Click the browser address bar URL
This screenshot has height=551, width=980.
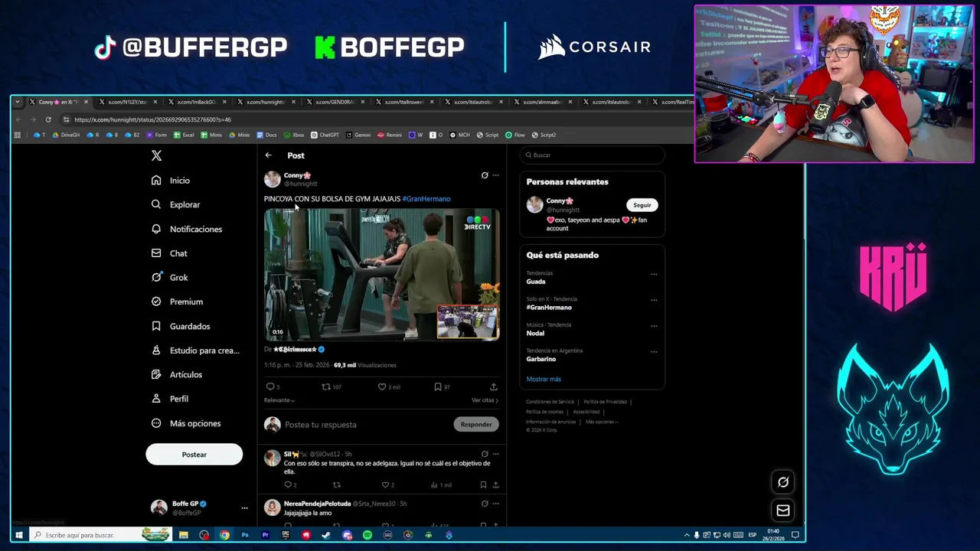pyautogui.click(x=152, y=119)
